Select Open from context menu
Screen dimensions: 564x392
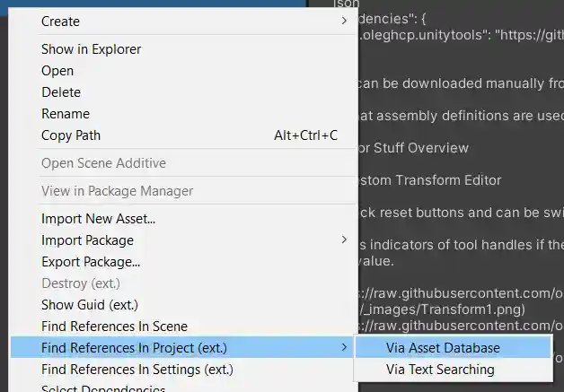(x=57, y=71)
